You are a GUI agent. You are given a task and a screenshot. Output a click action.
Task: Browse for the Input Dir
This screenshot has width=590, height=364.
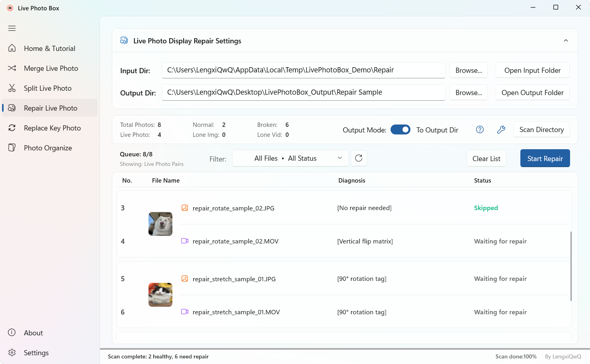[x=469, y=70]
